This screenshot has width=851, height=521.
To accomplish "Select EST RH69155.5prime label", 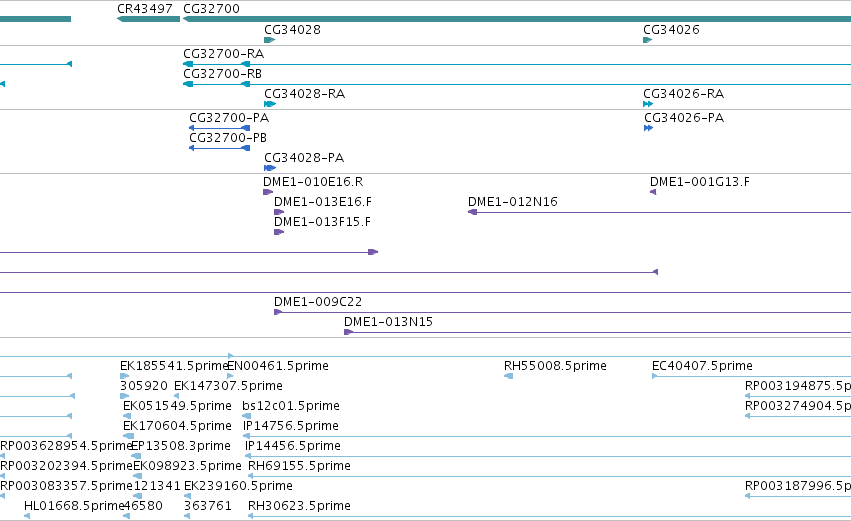I will coord(299,466).
